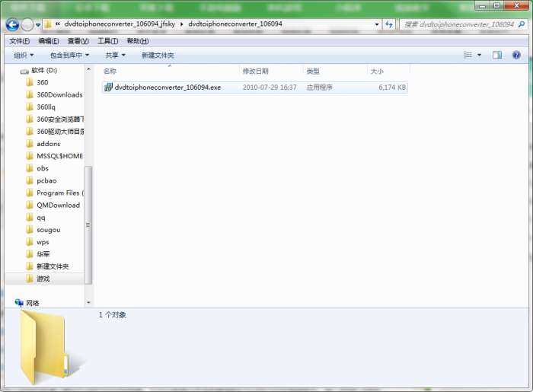Click the search magnifier icon

click(522, 24)
